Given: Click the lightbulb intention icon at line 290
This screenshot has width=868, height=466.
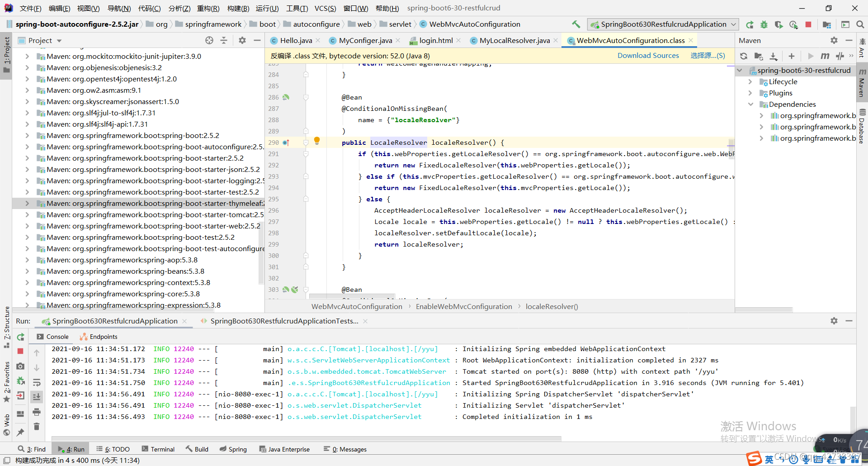Looking at the screenshot, I should pos(317,141).
